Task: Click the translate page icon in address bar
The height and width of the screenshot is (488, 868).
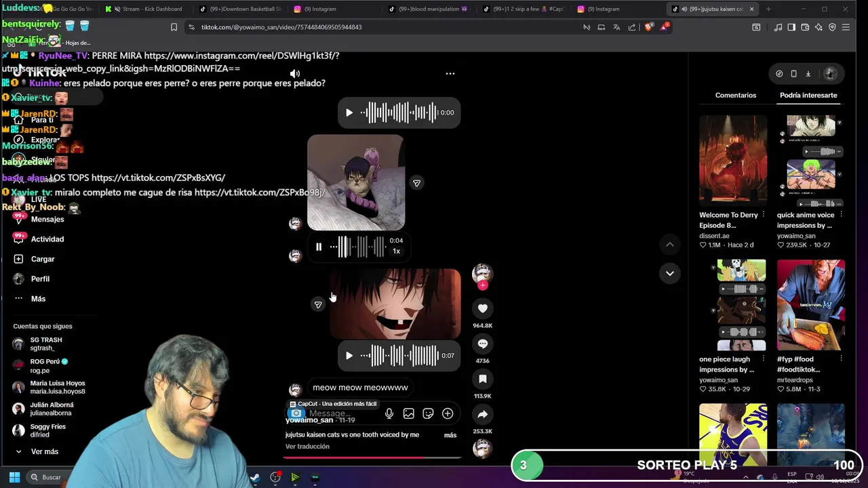Action: [616, 27]
